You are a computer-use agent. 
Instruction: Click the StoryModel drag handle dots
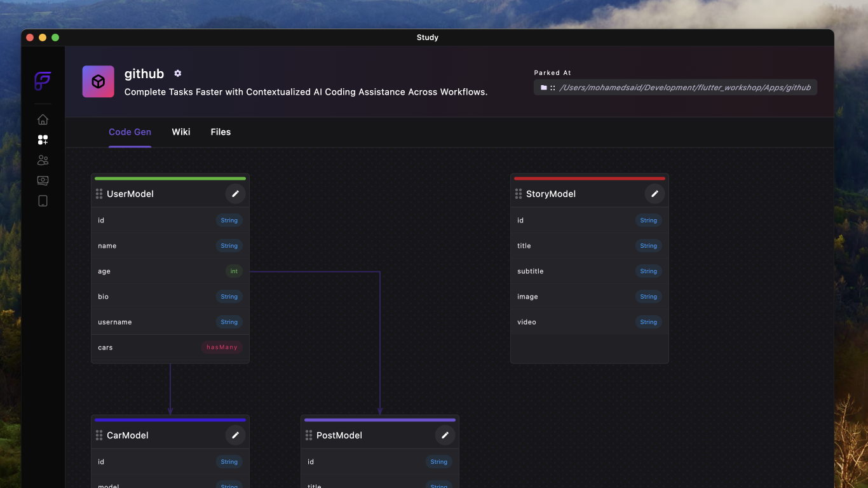tap(519, 194)
